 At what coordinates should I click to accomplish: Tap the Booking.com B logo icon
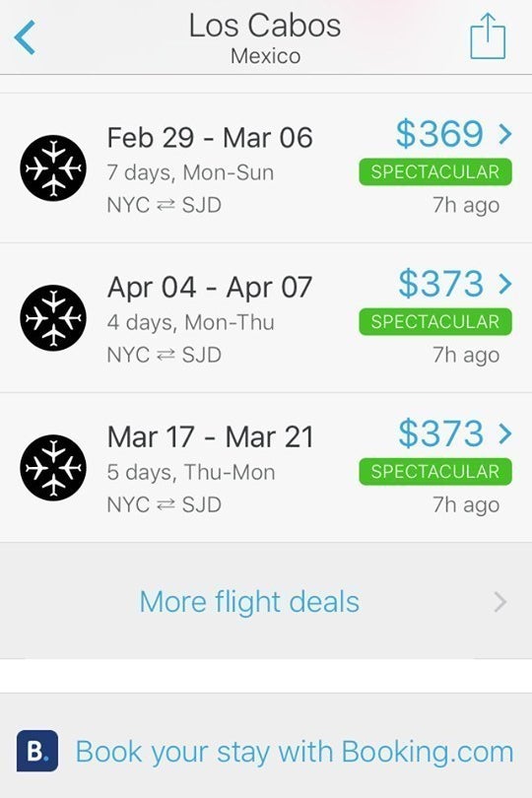pyautogui.click(x=37, y=751)
